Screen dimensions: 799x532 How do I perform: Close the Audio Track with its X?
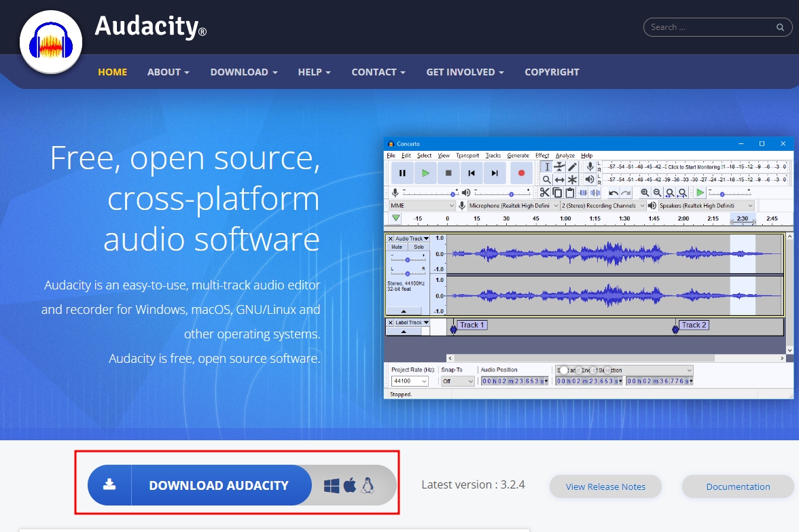click(390, 238)
